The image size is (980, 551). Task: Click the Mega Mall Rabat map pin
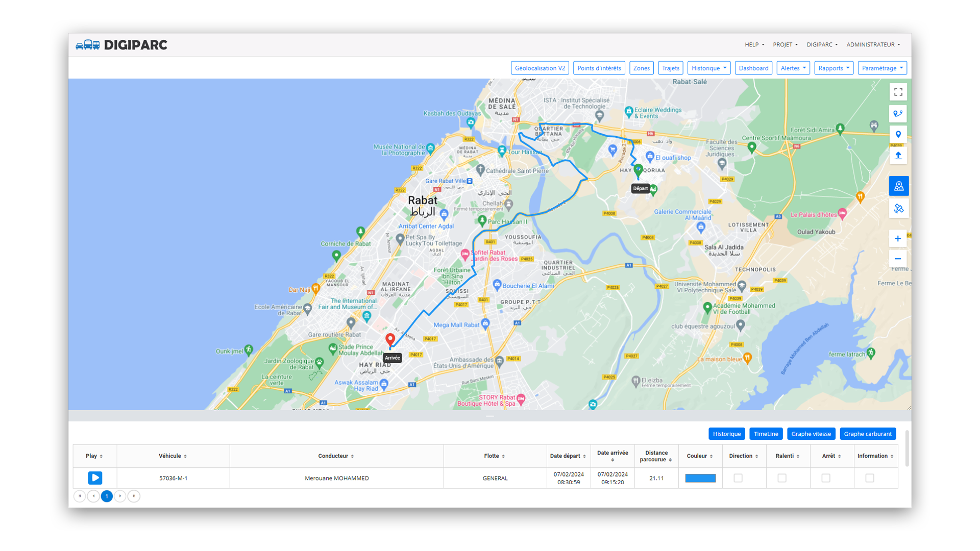pos(485,323)
